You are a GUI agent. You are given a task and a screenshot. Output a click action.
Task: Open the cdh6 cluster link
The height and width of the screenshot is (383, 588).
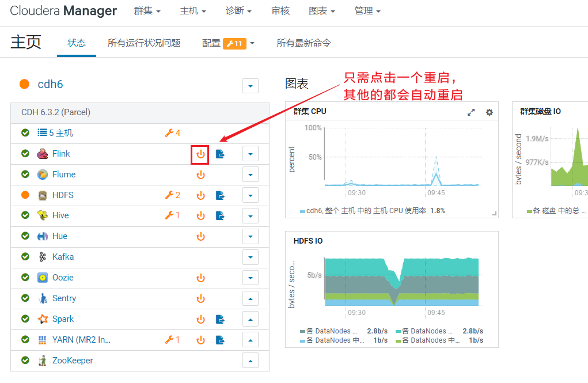pyautogui.click(x=50, y=84)
